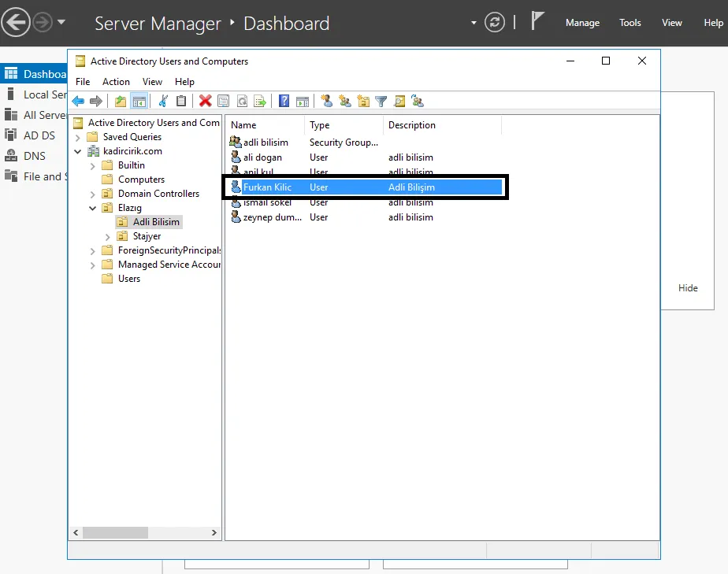Open the Help menu in ADUC window
Image resolution: width=728 pixels, height=574 pixels.
click(x=184, y=82)
